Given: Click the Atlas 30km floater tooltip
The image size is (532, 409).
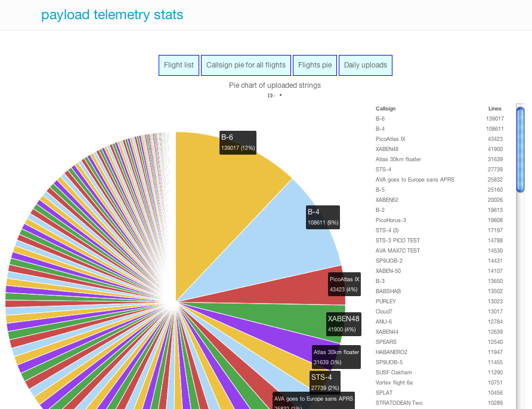Looking at the screenshot, I should pos(336,357).
